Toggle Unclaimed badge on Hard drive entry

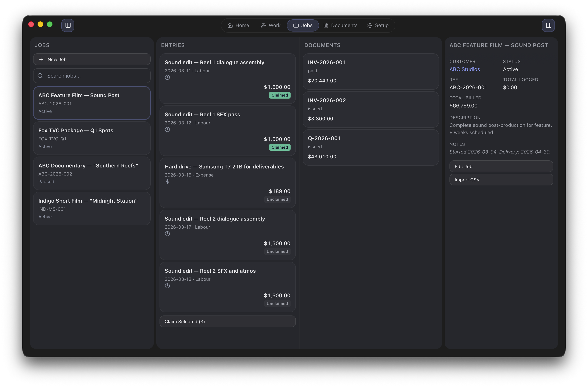(x=277, y=199)
